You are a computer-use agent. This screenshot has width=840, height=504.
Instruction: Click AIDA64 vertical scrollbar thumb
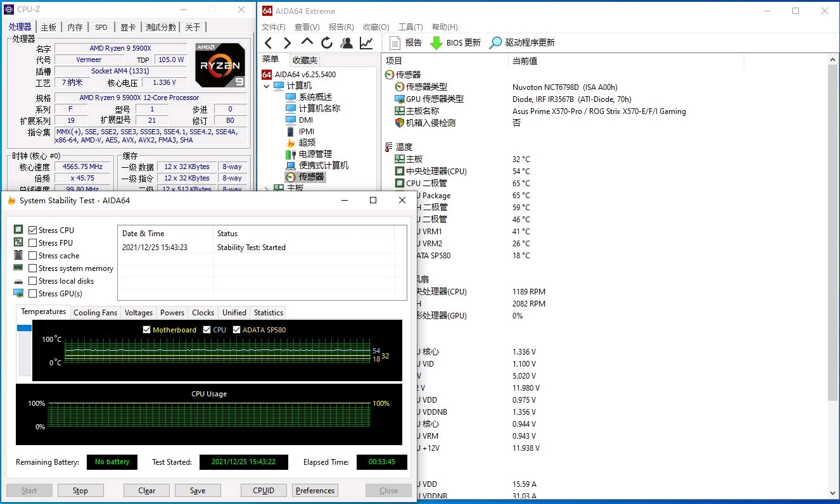(x=833, y=232)
